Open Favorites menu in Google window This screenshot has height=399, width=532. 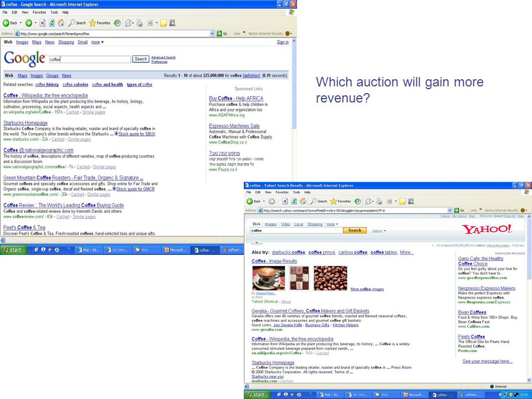(39, 12)
